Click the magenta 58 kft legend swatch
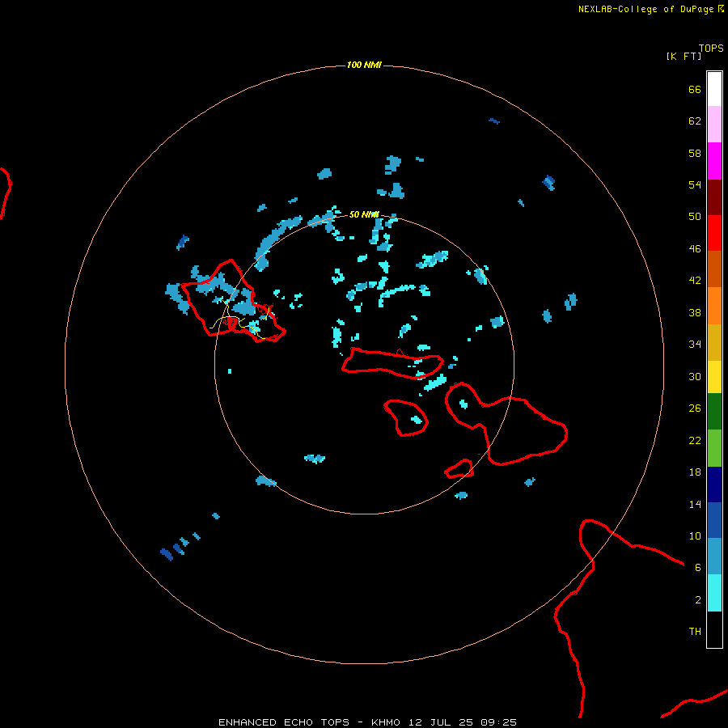This screenshot has height=728, width=728. pyautogui.click(x=714, y=161)
